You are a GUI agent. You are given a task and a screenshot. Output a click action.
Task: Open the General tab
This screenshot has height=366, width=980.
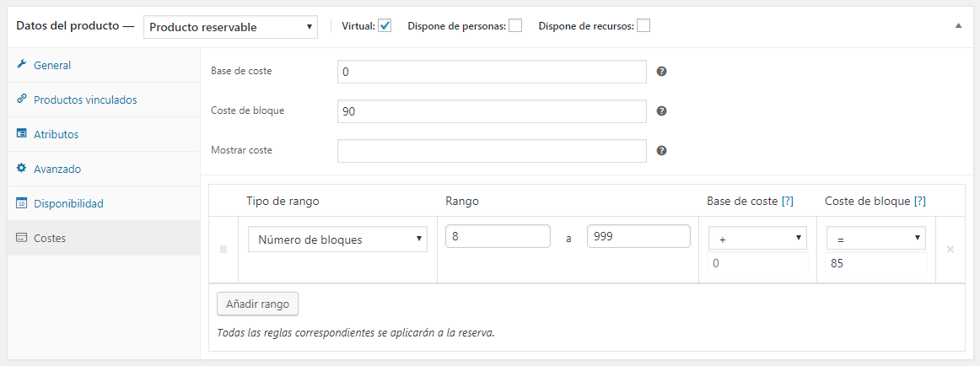(x=104, y=65)
